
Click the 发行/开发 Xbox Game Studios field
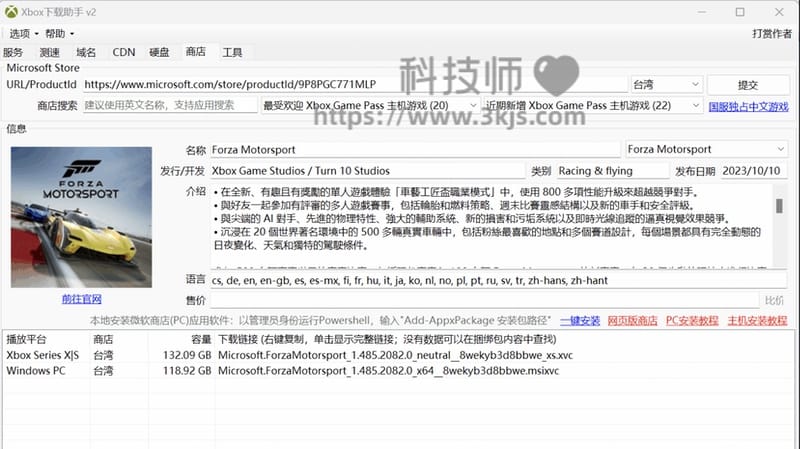click(367, 171)
